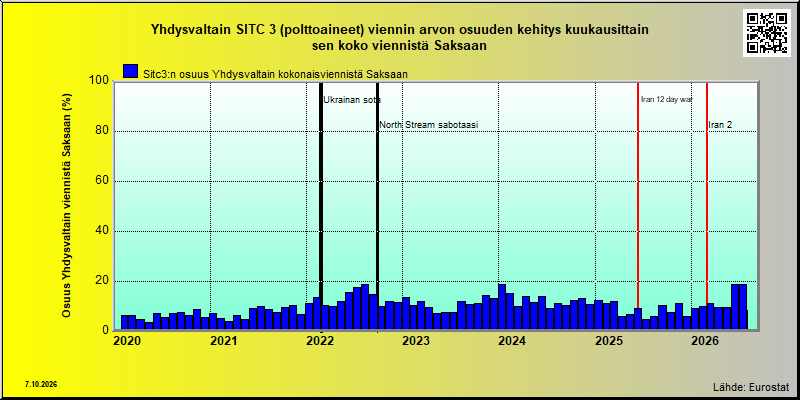This screenshot has height=400, width=800.
Task: Click the 'Iran 12 day war' annotation label
Action: pyautogui.click(x=666, y=99)
